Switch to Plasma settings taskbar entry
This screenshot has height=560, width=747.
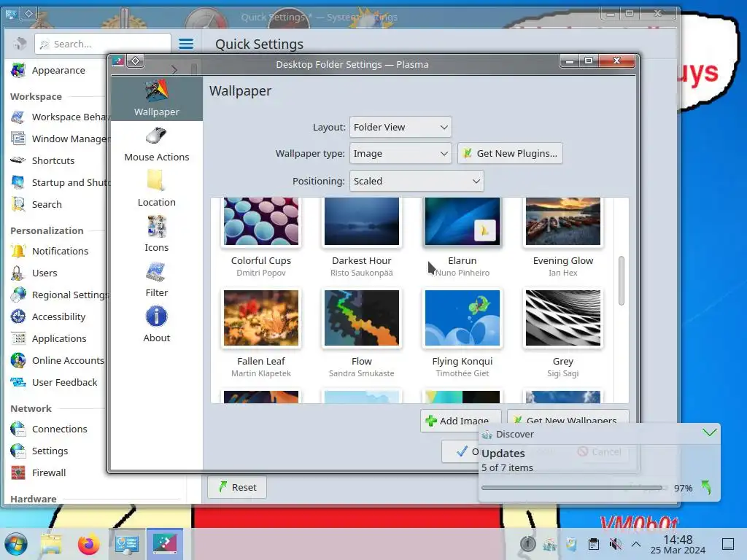pos(165,543)
